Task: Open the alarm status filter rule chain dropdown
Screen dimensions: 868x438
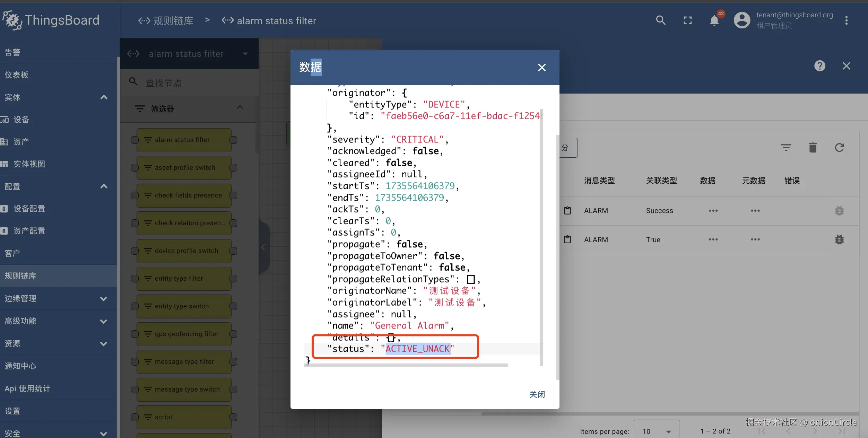Action: tap(245, 54)
